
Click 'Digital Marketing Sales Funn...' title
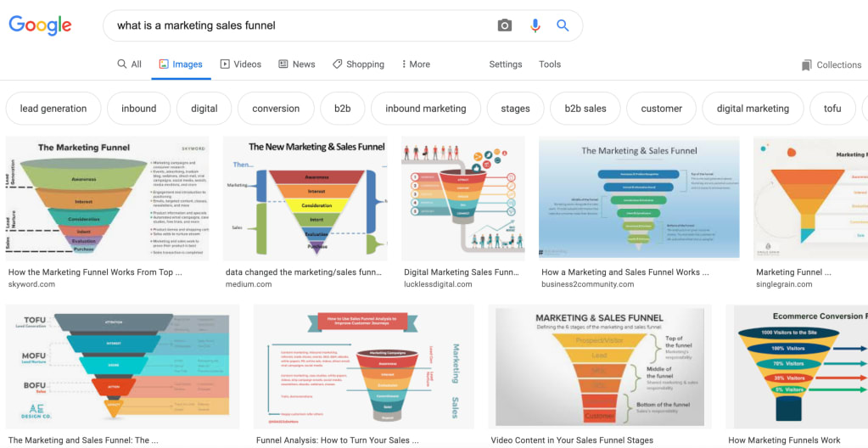[461, 272]
